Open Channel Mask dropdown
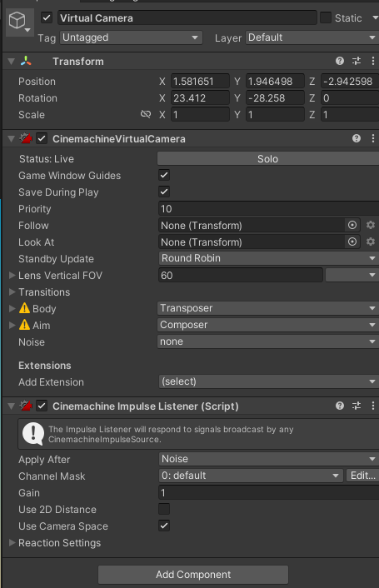This screenshot has width=379, height=588. (x=251, y=476)
